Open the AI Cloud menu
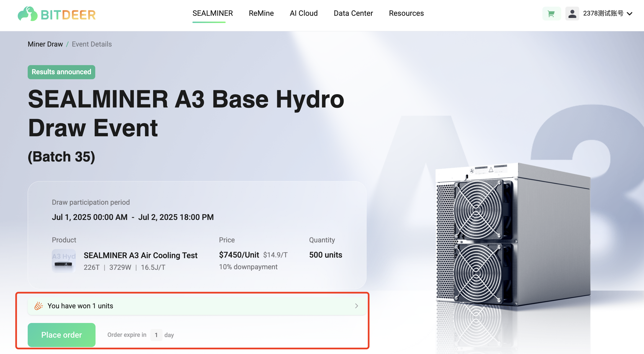 [x=303, y=13]
